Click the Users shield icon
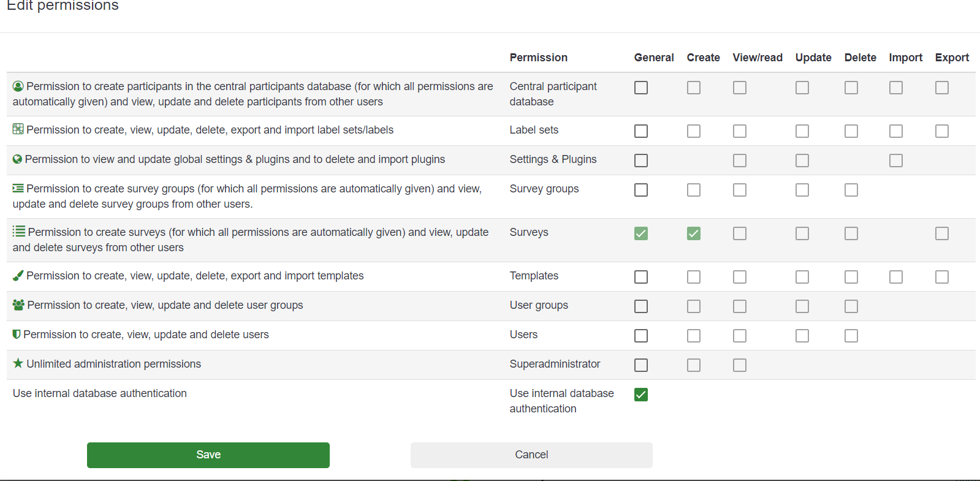The width and height of the screenshot is (980, 481). (x=17, y=335)
